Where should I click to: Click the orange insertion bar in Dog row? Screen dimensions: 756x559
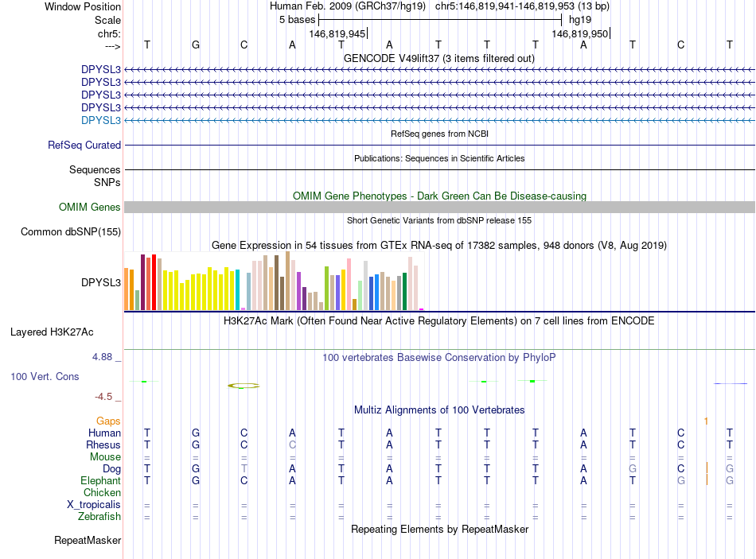click(707, 468)
